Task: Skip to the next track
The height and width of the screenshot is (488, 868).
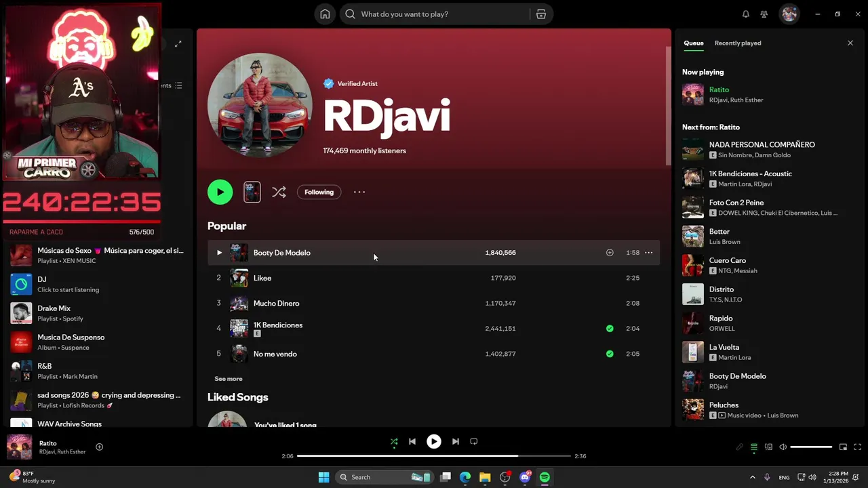Action: click(456, 441)
